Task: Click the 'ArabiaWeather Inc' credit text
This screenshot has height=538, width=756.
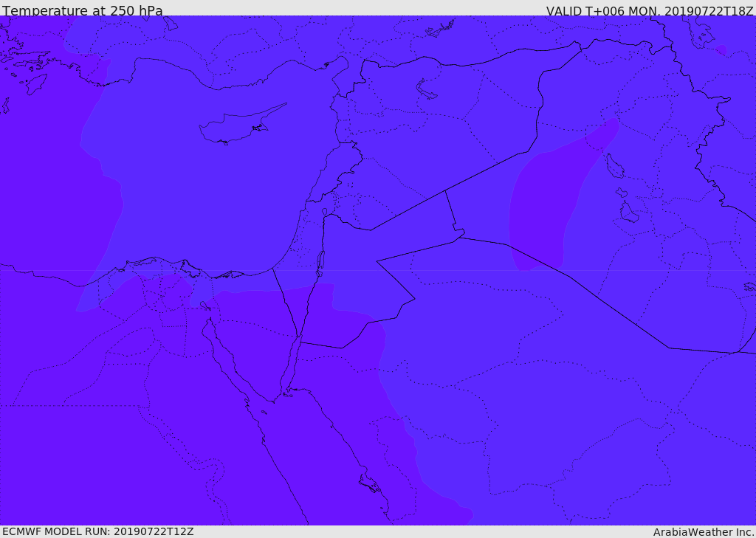Action: coord(704,532)
